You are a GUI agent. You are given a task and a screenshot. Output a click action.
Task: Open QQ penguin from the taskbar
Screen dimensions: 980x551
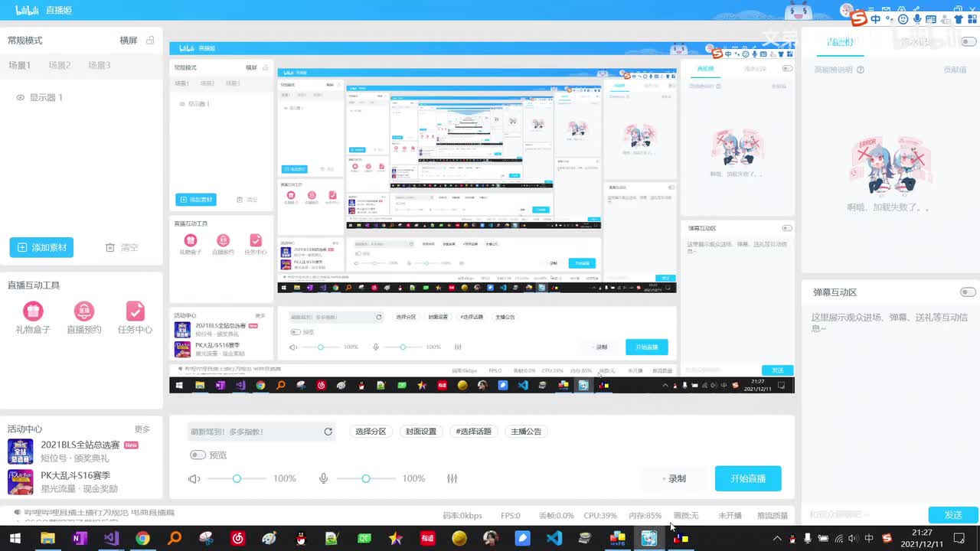click(301, 538)
